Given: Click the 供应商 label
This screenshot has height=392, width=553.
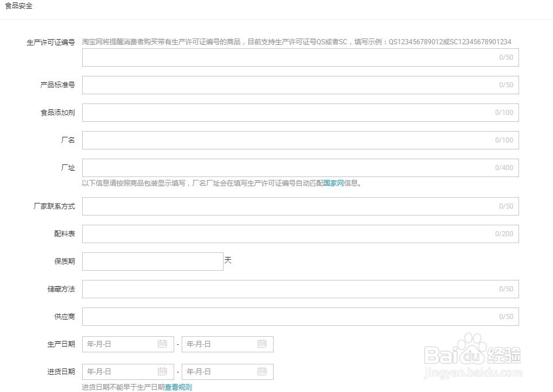Looking at the screenshot, I should click(x=64, y=316).
